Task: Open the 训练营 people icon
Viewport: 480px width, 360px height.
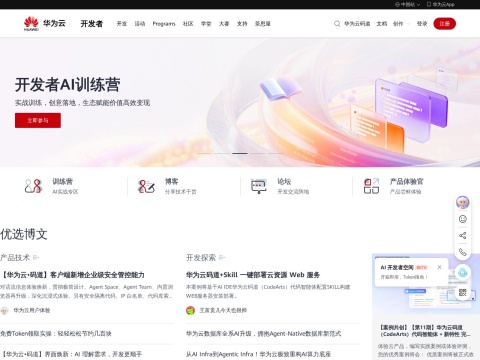Action: (x=33, y=186)
